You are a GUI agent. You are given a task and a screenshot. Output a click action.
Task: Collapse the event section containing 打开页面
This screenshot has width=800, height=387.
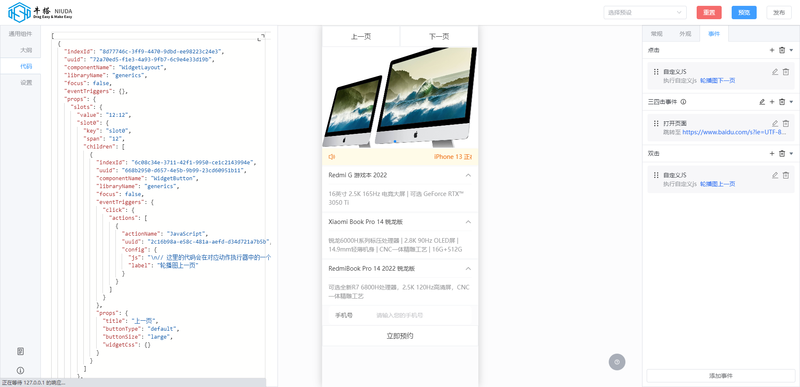pyautogui.click(x=791, y=102)
